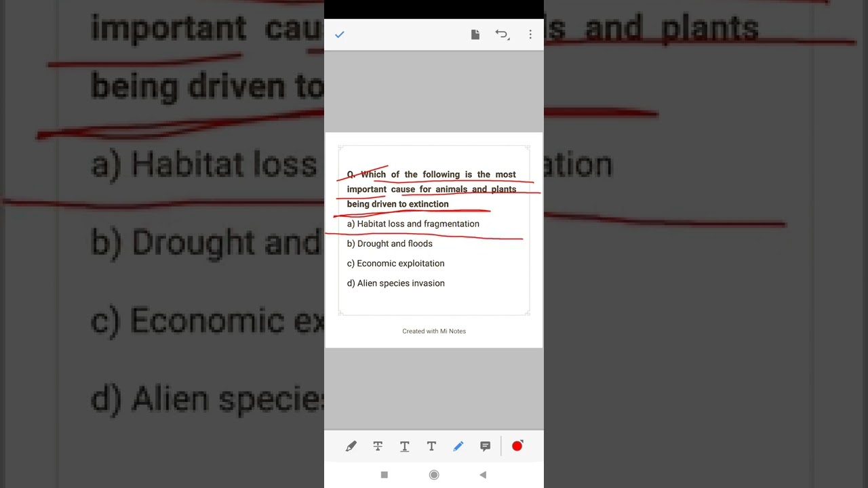Tap option b) Drought and floods
The height and width of the screenshot is (488, 868).
[x=390, y=243]
